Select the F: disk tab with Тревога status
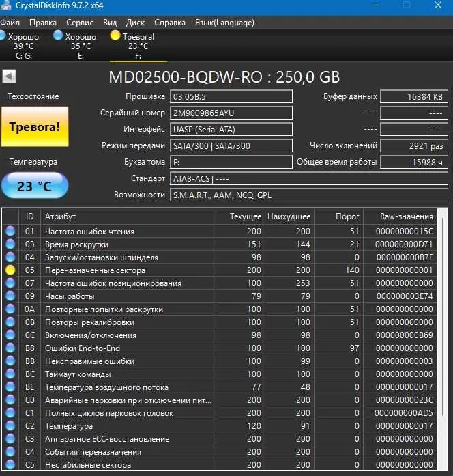Viewport: 453px width, 476px height. [x=138, y=46]
